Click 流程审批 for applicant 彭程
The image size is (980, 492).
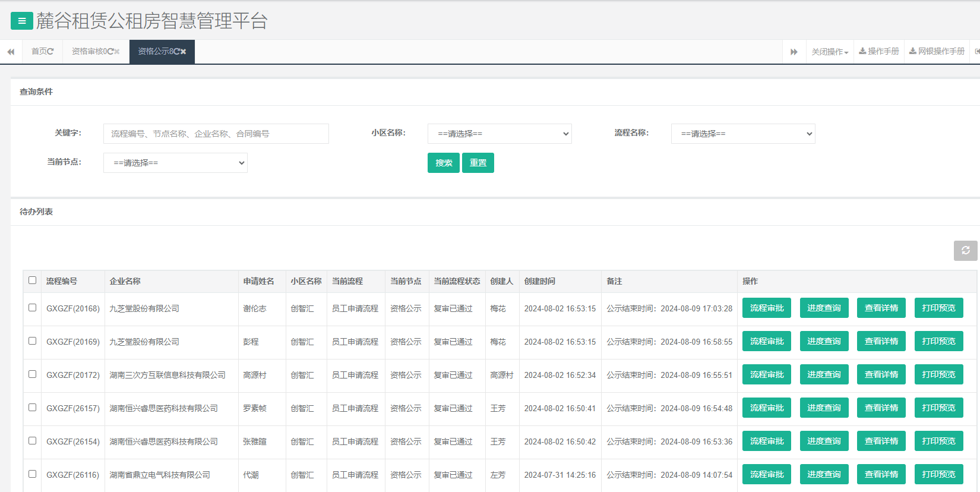(x=766, y=342)
